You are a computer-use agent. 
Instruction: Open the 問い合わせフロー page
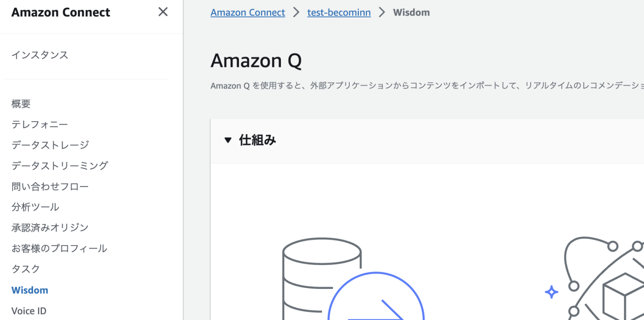coord(50,186)
